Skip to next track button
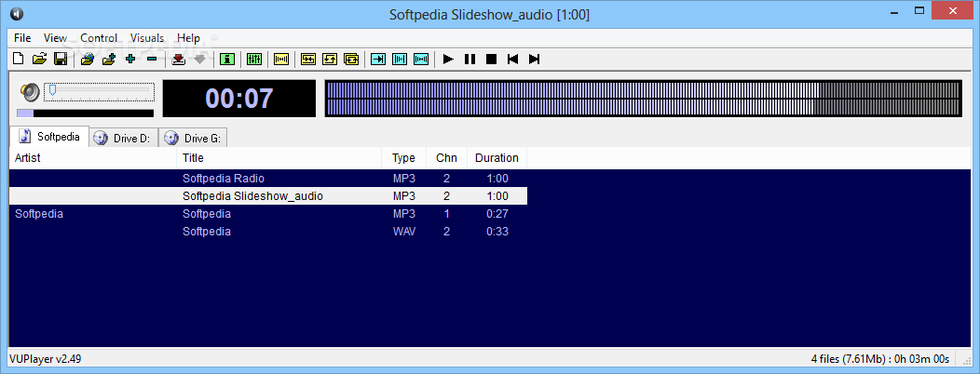The image size is (980, 374). [534, 60]
